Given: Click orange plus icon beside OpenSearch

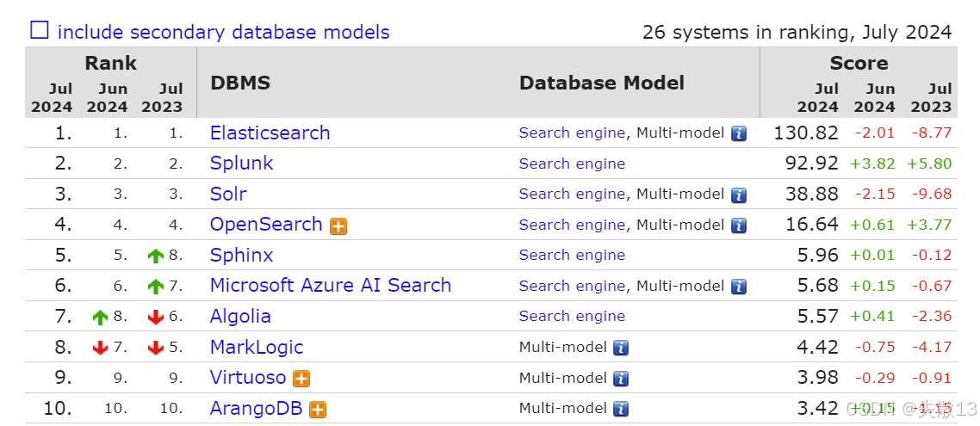Looking at the screenshot, I should (338, 226).
